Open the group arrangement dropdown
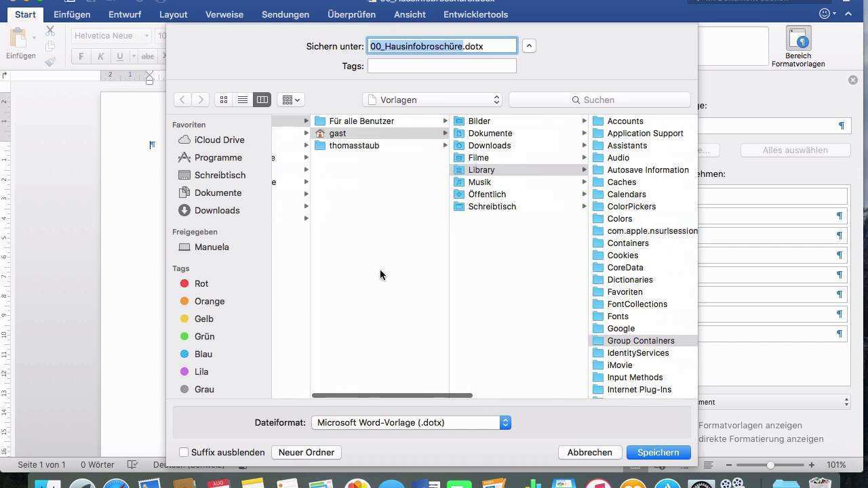 [291, 100]
